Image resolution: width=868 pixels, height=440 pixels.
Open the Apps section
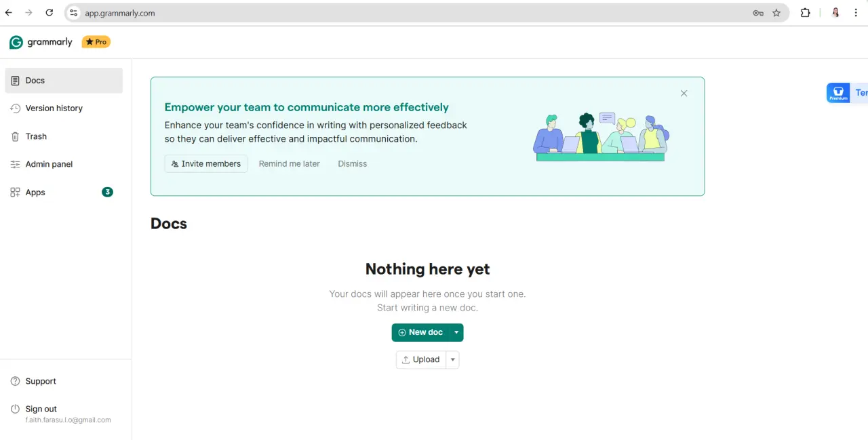pos(64,193)
